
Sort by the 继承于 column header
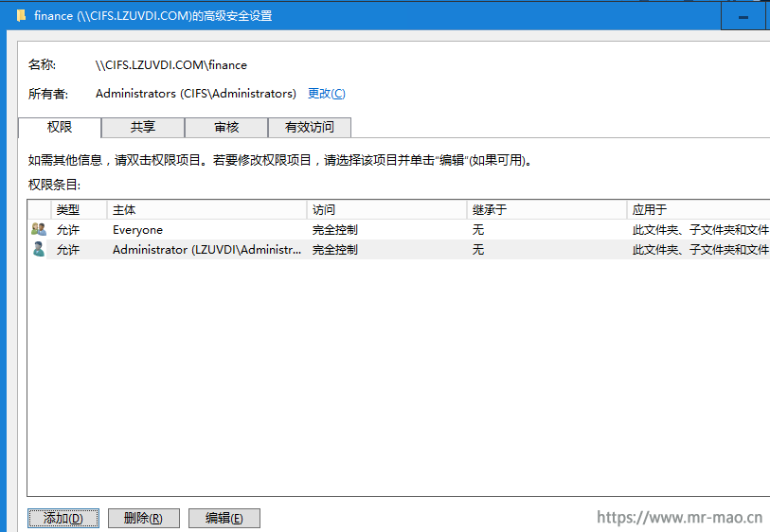pos(546,210)
